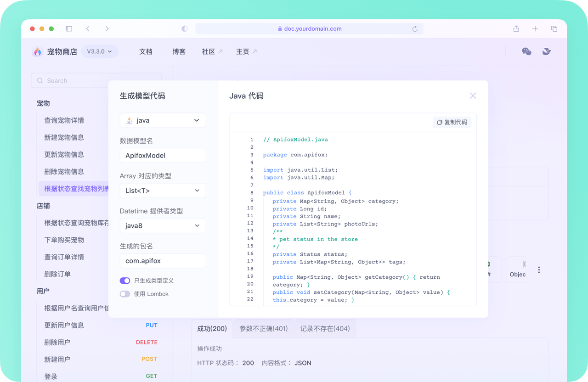Click the 店铺 section heading

click(43, 206)
